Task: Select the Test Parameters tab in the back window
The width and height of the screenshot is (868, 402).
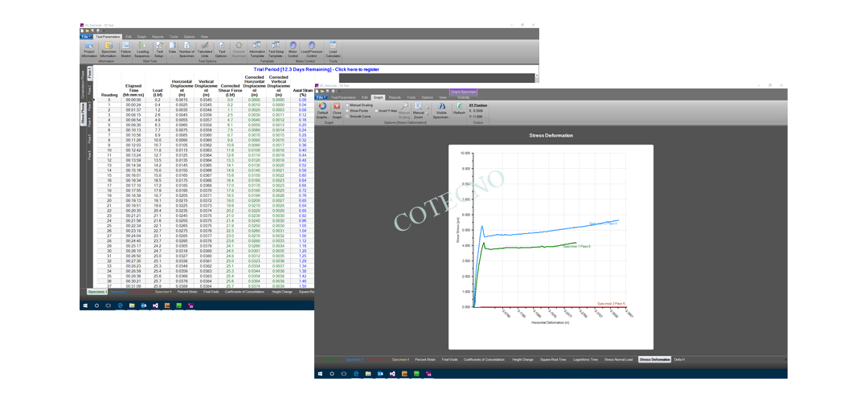Action: 108,36
